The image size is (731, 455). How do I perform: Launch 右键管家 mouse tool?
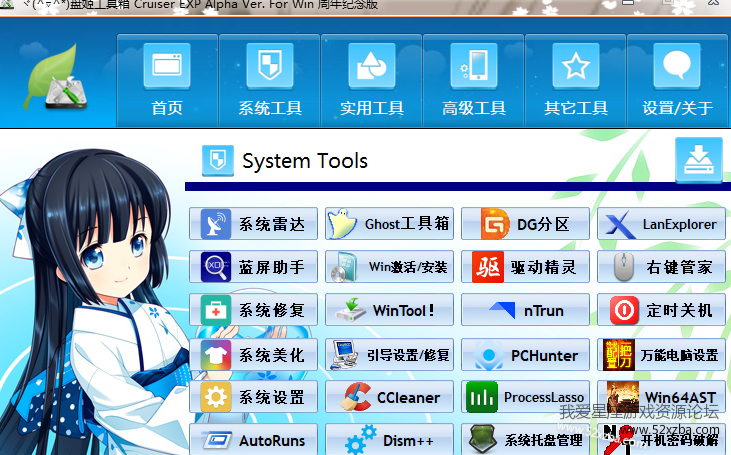point(662,267)
